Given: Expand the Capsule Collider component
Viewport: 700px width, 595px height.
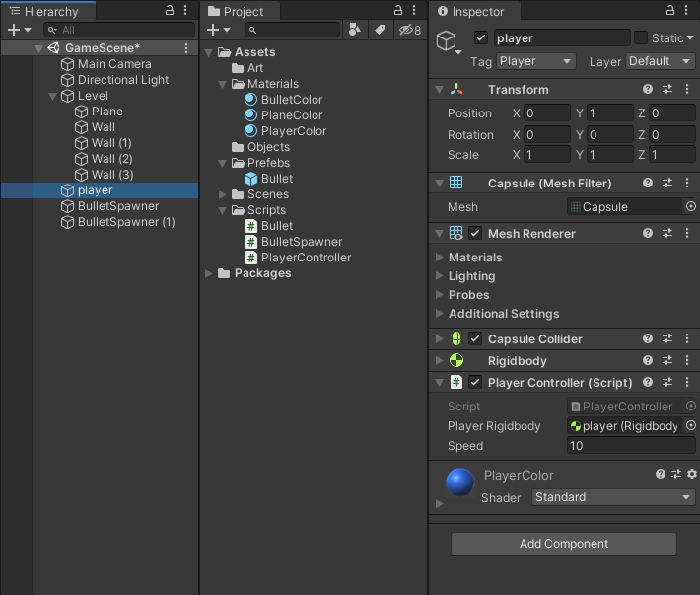Looking at the screenshot, I should (440, 338).
